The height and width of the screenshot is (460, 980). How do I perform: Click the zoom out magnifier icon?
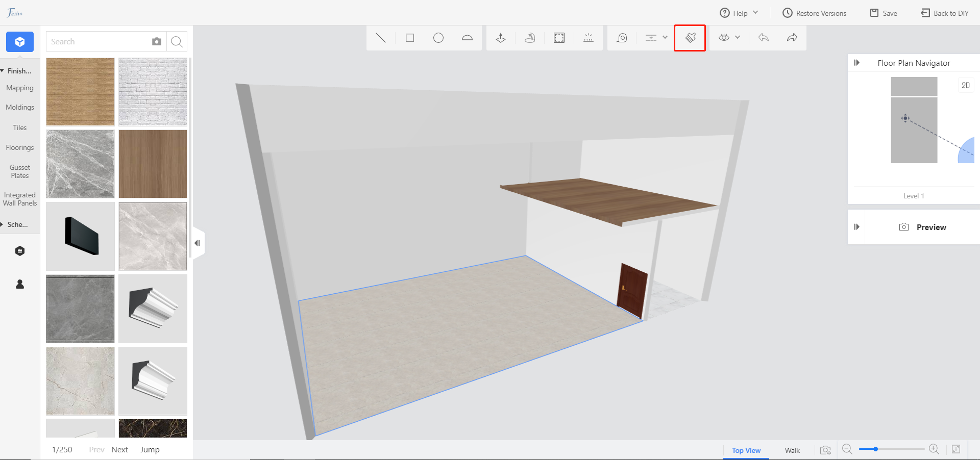click(847, 449)
